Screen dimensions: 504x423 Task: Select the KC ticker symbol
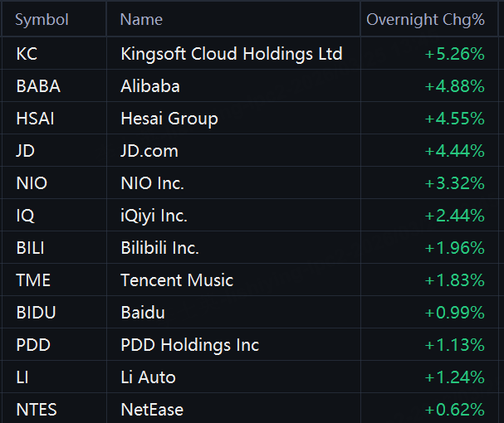27,54
